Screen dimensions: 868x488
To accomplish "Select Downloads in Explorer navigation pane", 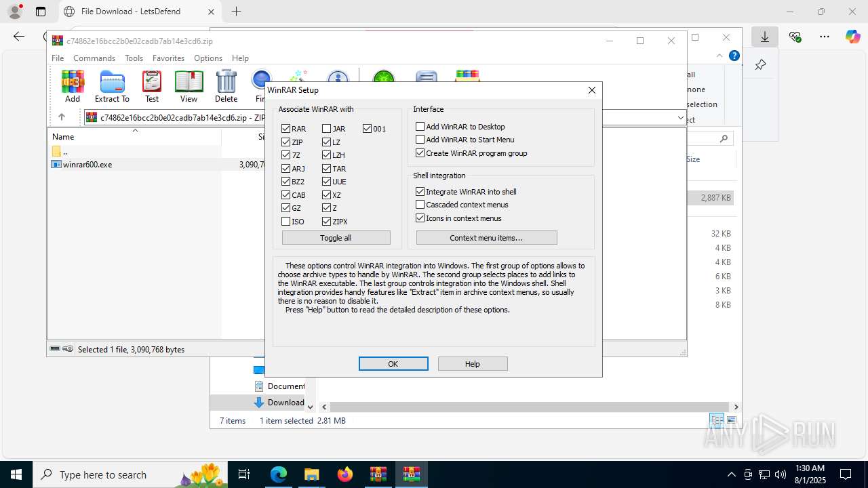I will [x=280, y=403].
